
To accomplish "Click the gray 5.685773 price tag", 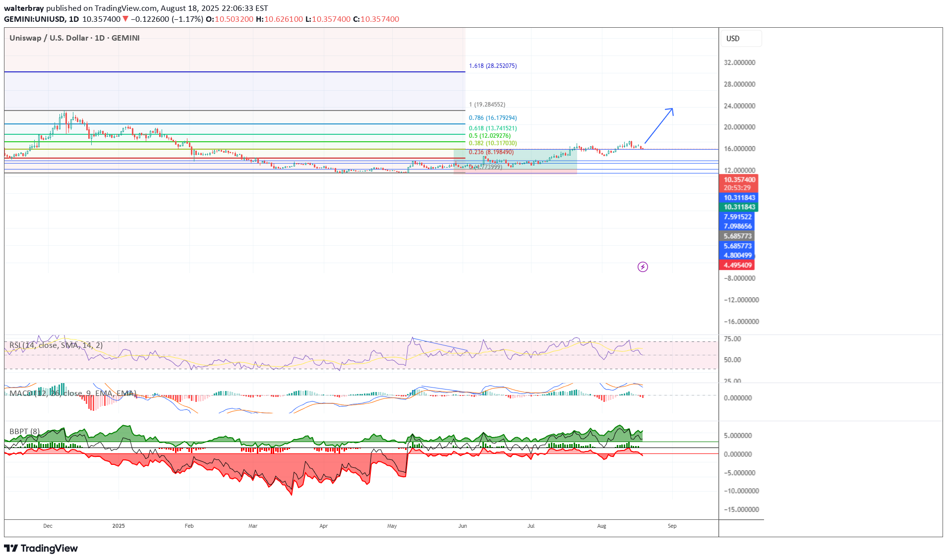I will click(x=737, y=236).
